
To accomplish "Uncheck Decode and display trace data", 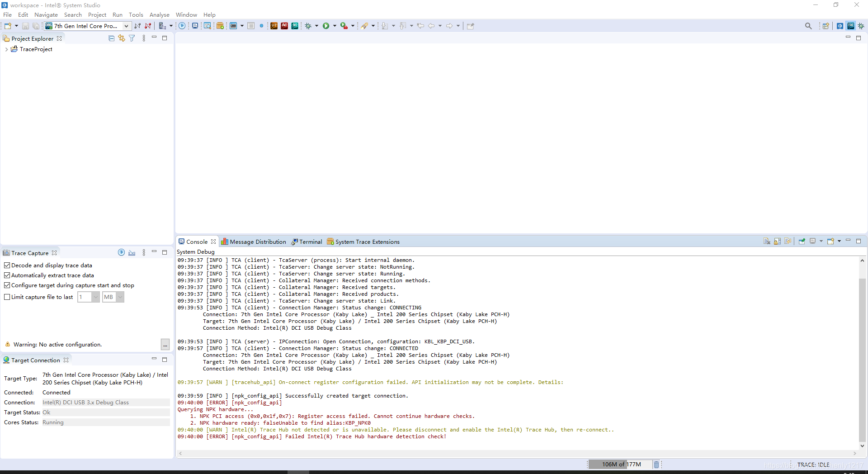I will (7, 265).
